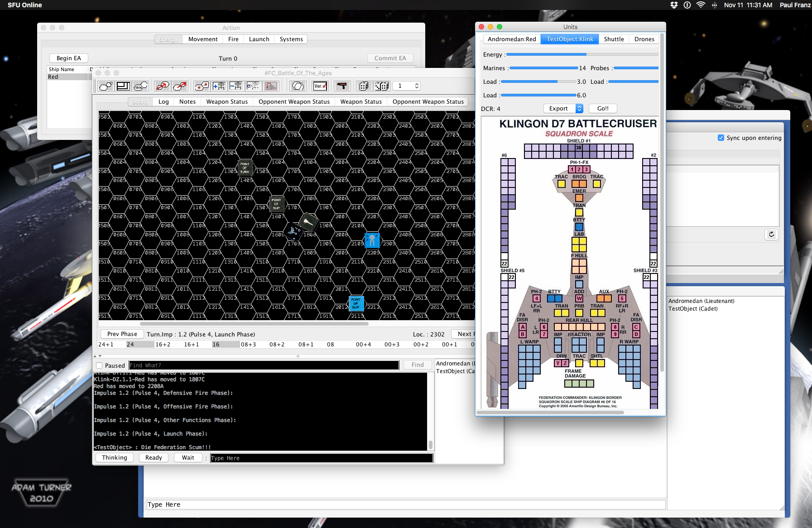Open Wi-Fi menu bar icon
812x528 pixels.
click(x=701, y=5)
